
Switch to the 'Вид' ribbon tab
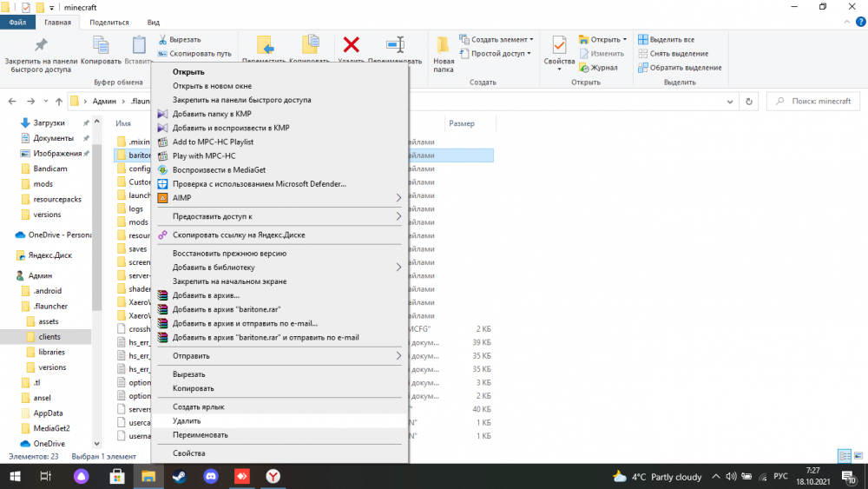point(154,23)
